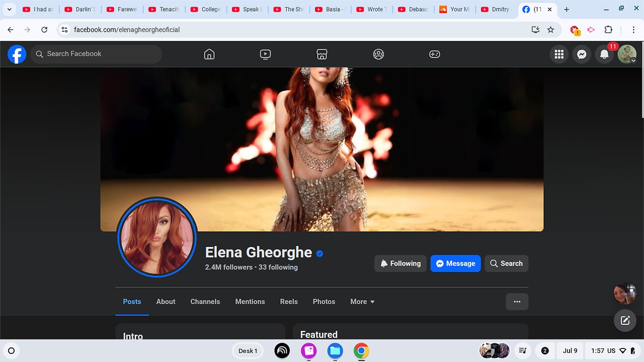This screenshot has width=644, height=362.
Task: Go back with browser back arrow
Action: 11,30
